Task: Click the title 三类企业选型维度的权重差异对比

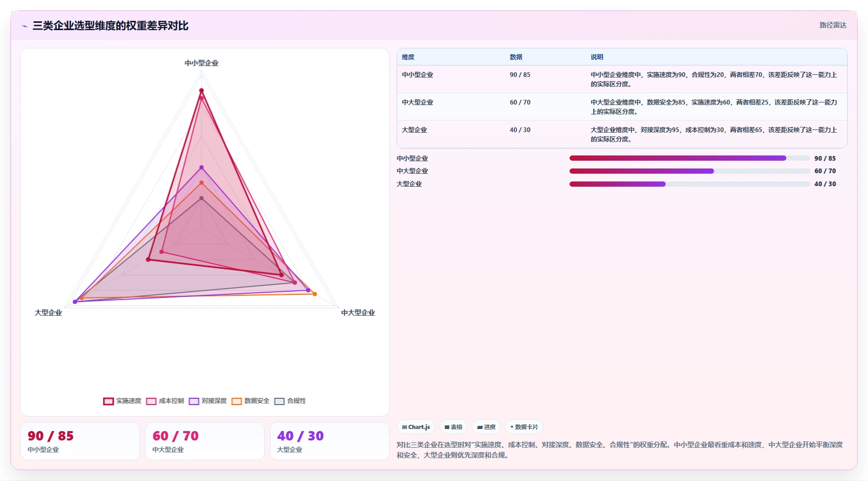Action: click(x=110, y=25)
